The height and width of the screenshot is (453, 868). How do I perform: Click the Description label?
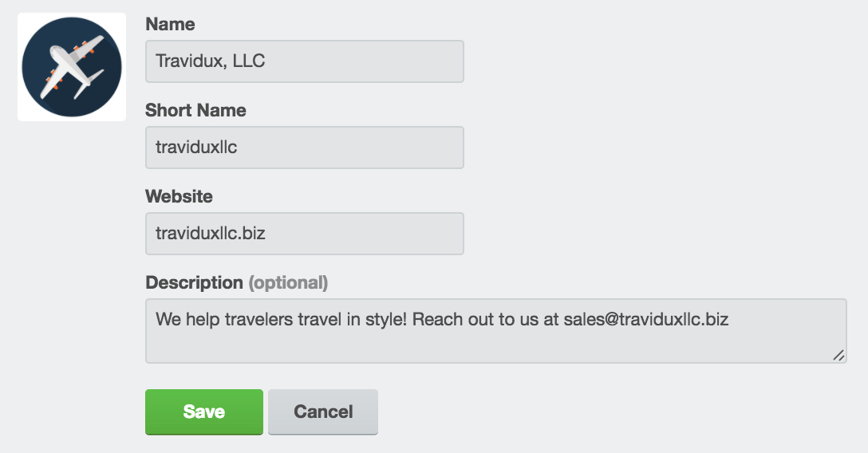194,282
